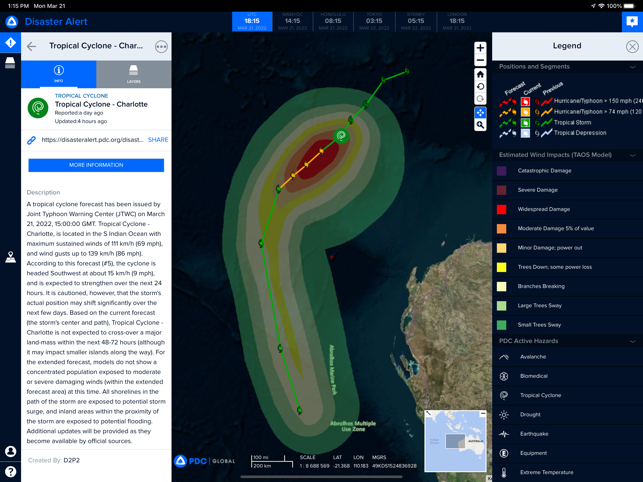Open the more options ellipsis button
Viewport: 643px width, 482px height.
pos(161,46)
